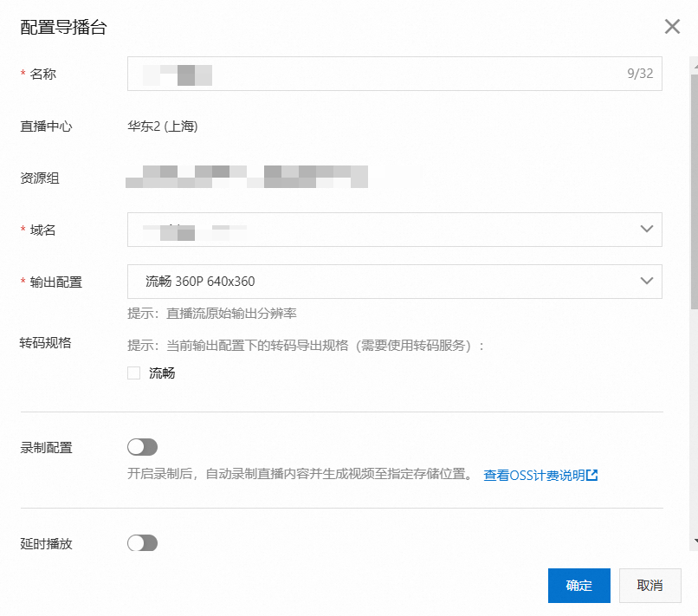Viewport: 698px width, 616px height.
Task: Click the 输出配置 dropdown chevron arrow
Action: [x=646, y=282]
